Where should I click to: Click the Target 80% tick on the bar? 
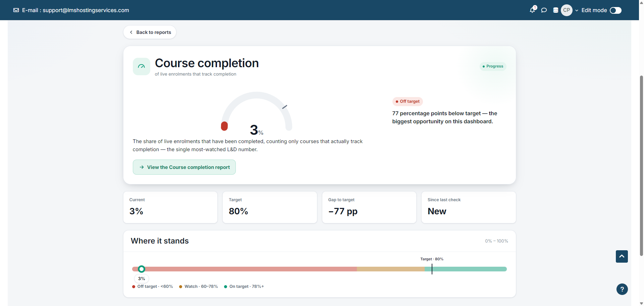click(432, 269)
